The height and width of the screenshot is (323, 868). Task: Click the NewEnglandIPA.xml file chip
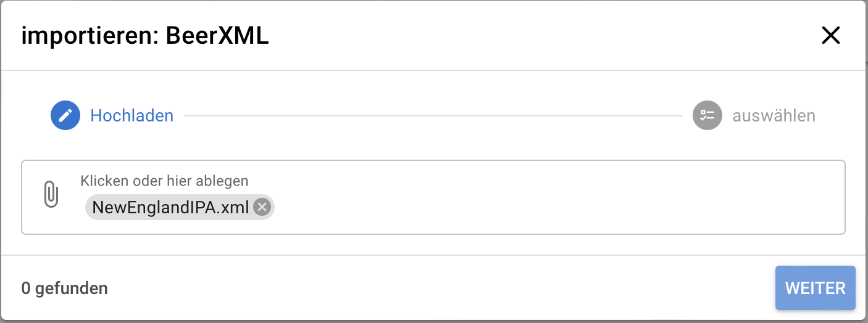pyautogui.click(x=170, y=207)
